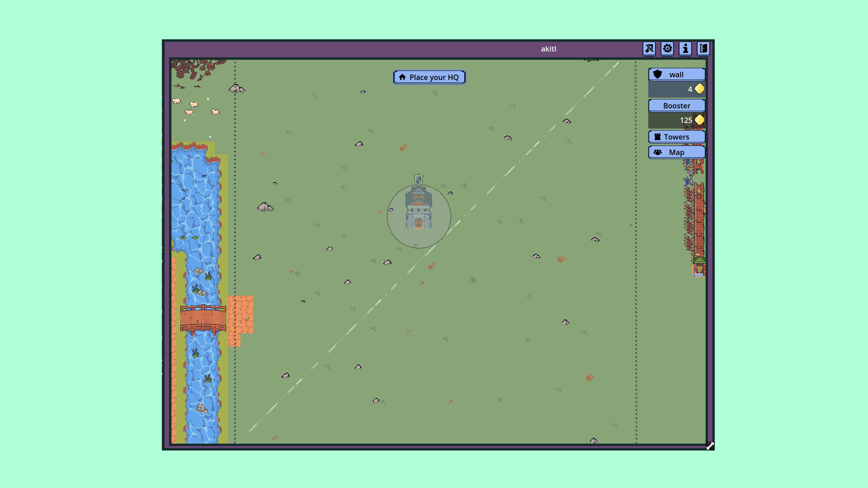868x488 pixels.
Task: Purchase a Booster
Action: pyautogui.click(x=677, y=105)
